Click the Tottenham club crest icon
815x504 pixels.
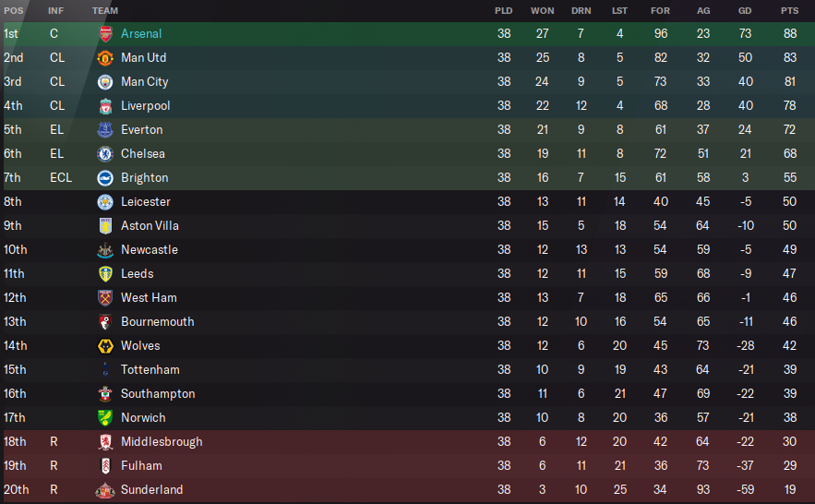[105, 370]
